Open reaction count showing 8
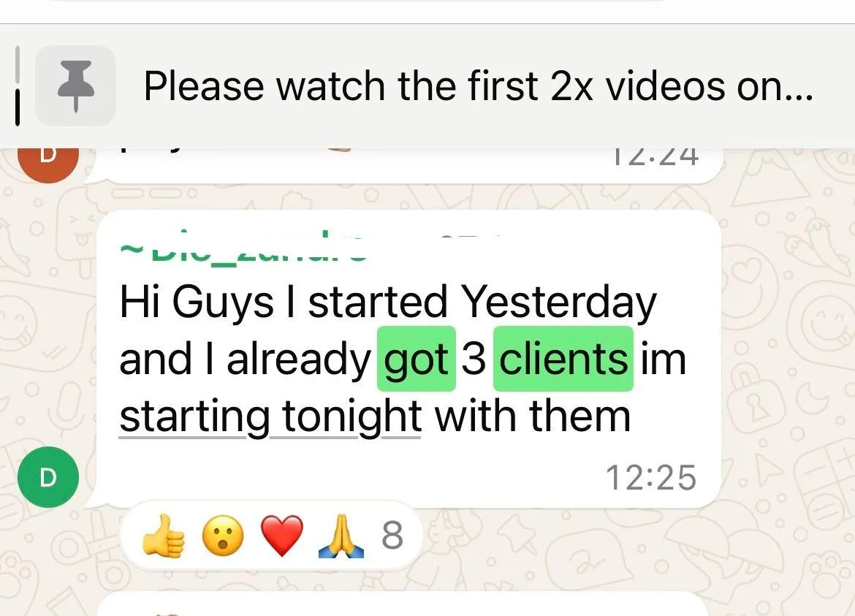This screenshot has height=616, width=855. click(x=392, y=536)
